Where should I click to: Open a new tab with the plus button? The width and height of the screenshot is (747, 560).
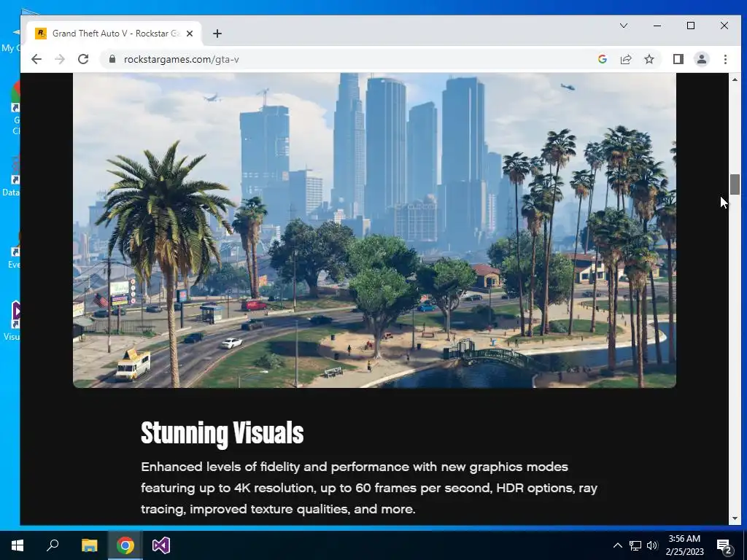tap(217, 34)
